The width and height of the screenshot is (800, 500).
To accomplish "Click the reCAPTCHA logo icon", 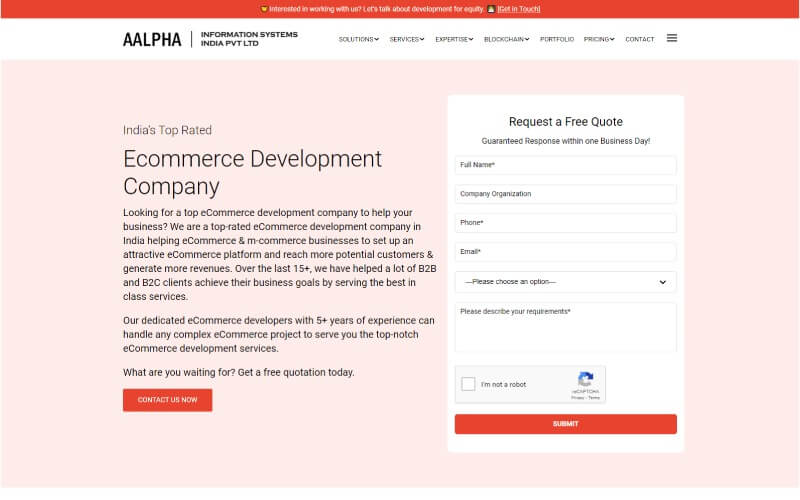I will 586,379.
